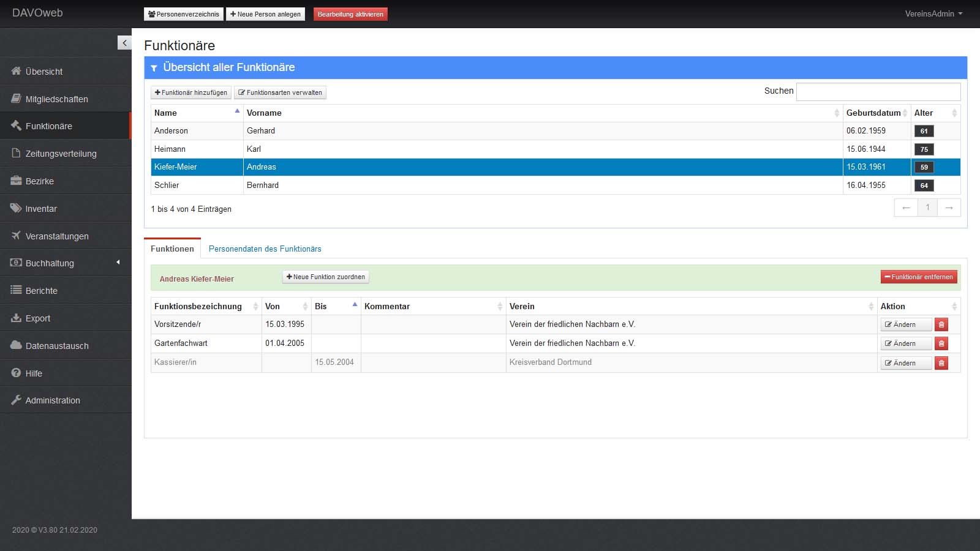This screenshot has height=551, width=980.
Task: Go to next page with right arrow
Action: point(949,208)
